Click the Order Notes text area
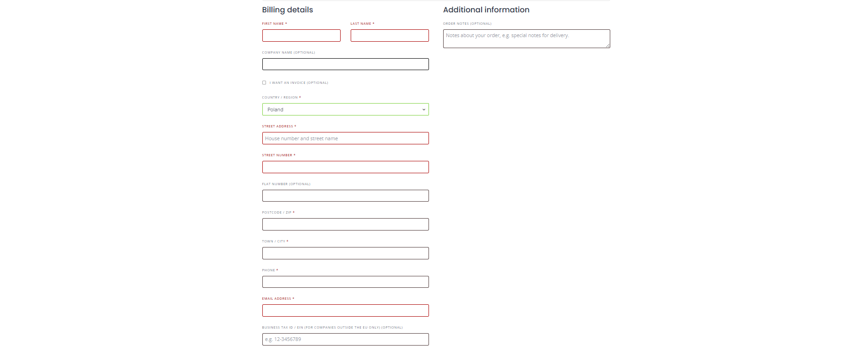Image resolution: width=868 pixels, height=357 pixels. point(526,39)
